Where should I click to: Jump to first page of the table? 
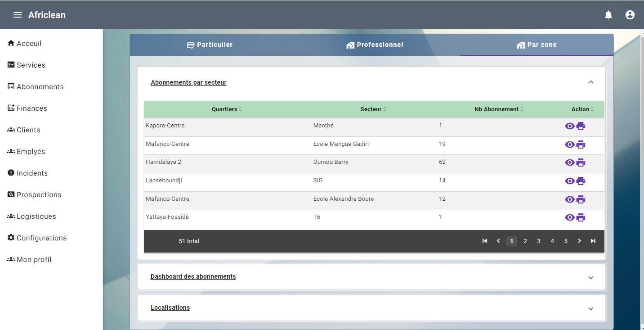coord(485,241)
